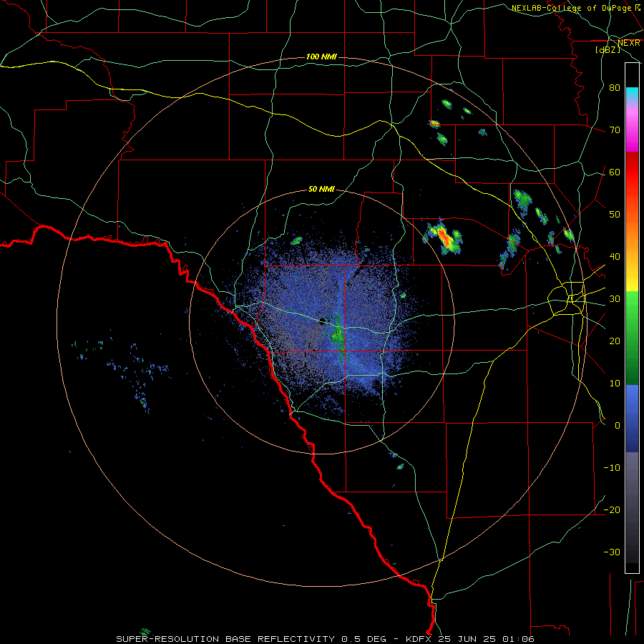Click the 10 value on the dBZ scale

point(615,384)
